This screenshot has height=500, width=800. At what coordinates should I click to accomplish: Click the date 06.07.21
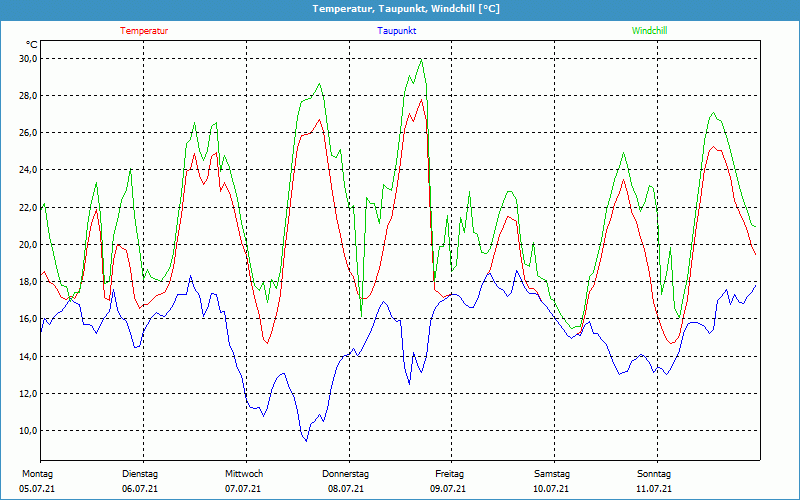[x=140, y=489]
